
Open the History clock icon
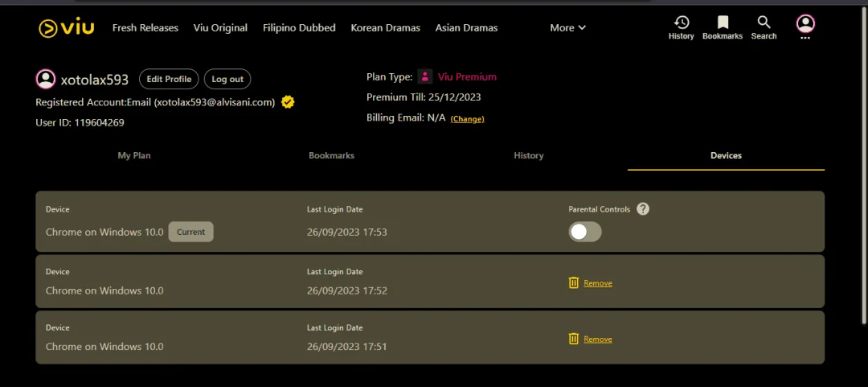[682, 23]
